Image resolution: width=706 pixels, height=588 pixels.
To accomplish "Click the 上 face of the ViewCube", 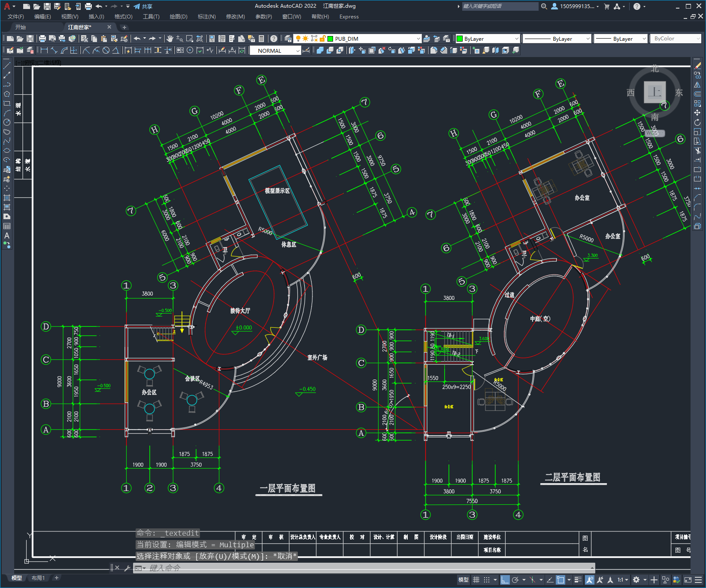I will pos(654,92).
